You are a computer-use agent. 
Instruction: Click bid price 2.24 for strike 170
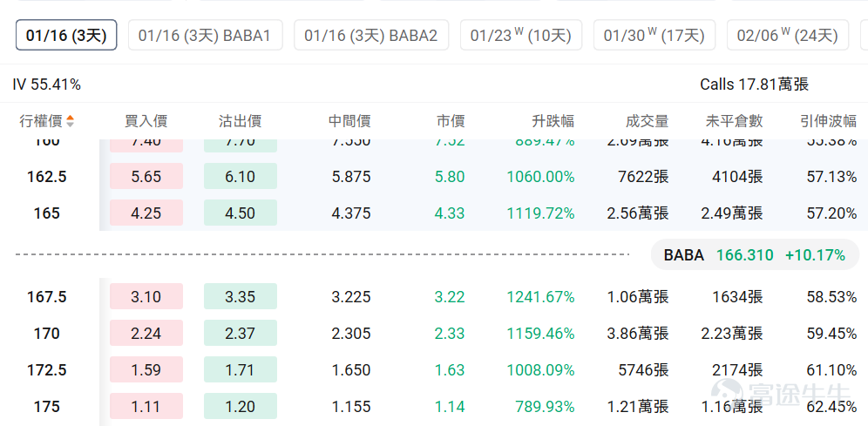pos(146,333)
